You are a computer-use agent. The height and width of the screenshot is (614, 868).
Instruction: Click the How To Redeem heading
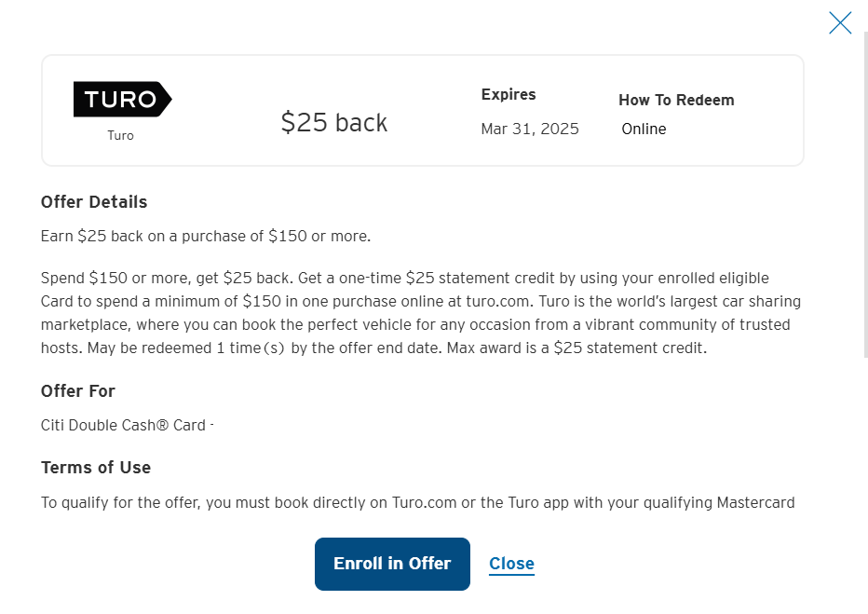click(676, 101)
